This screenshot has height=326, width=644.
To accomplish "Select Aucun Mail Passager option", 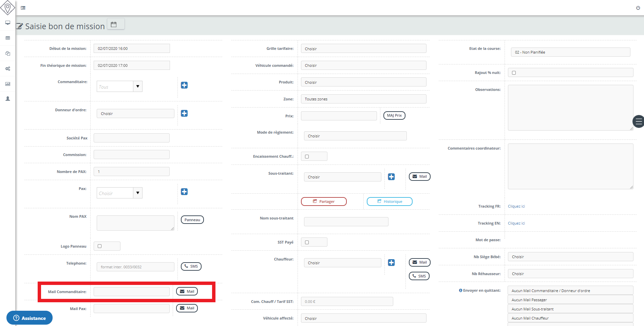I will click(x=570, y=300).
